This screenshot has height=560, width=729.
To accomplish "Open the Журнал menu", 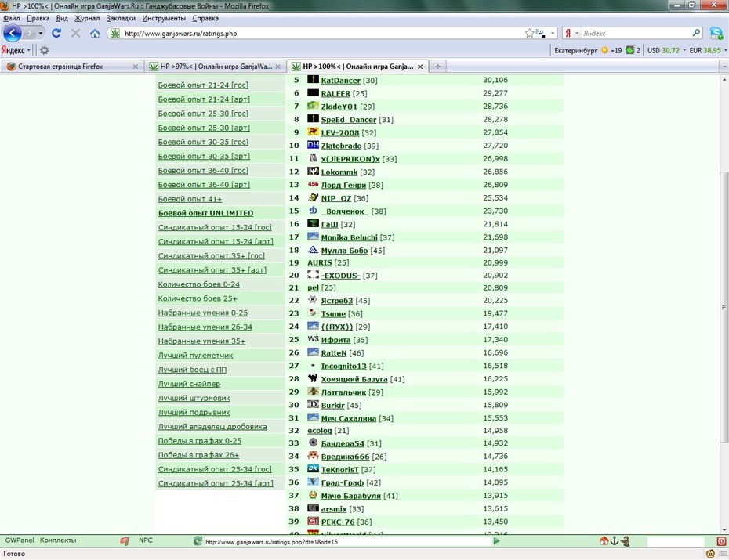I will [87, 18].
